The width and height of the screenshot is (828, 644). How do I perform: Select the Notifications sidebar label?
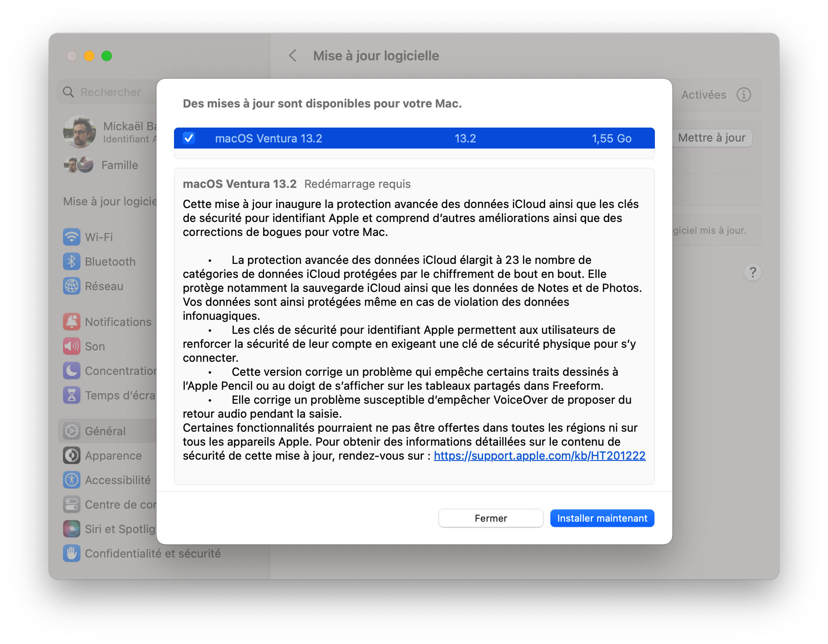[118, 322]
